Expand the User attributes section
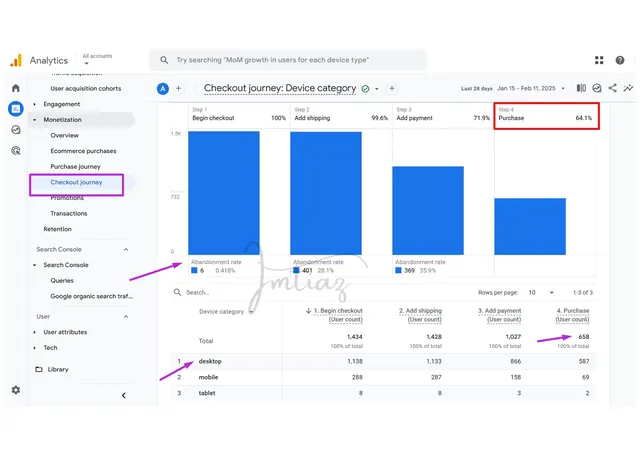The width and height of the screenshot is (640, 452). pyautogui.click(x=34, y=332)
